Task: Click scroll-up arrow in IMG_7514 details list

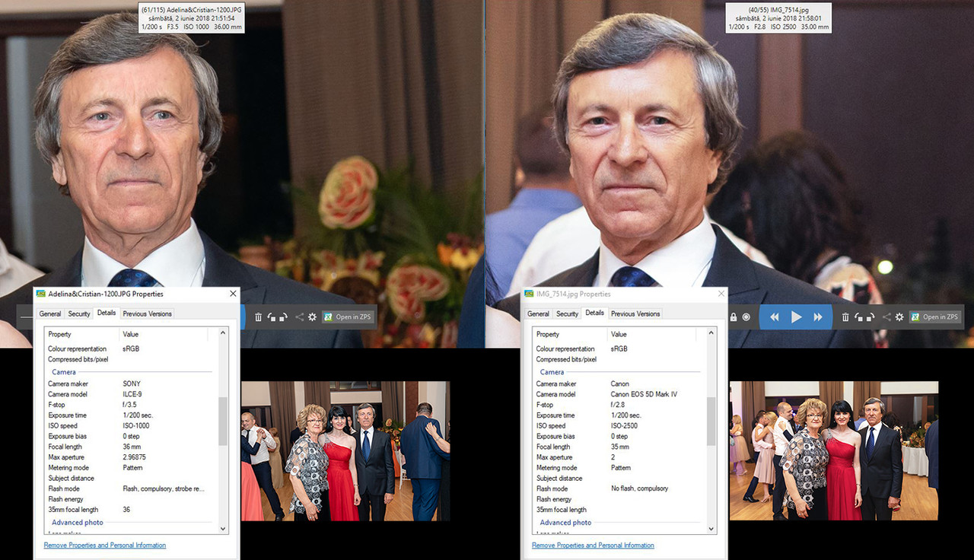Action: 711,333
